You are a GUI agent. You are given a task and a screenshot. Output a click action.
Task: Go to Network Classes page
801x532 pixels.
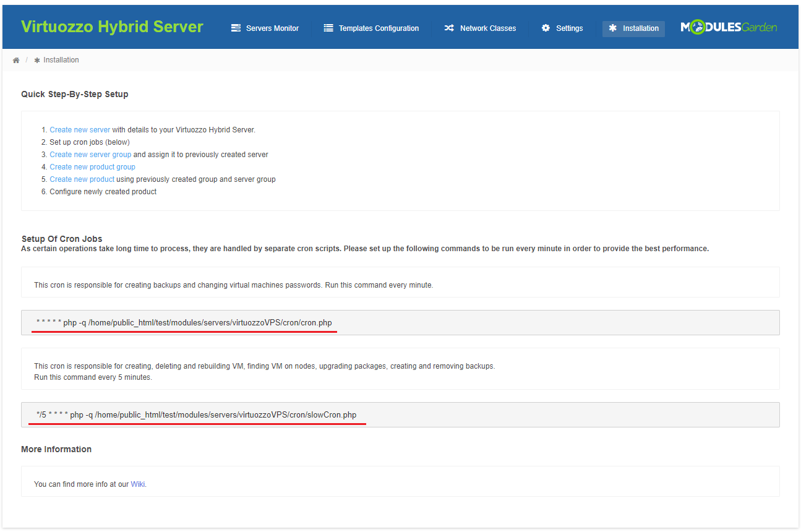480,28
